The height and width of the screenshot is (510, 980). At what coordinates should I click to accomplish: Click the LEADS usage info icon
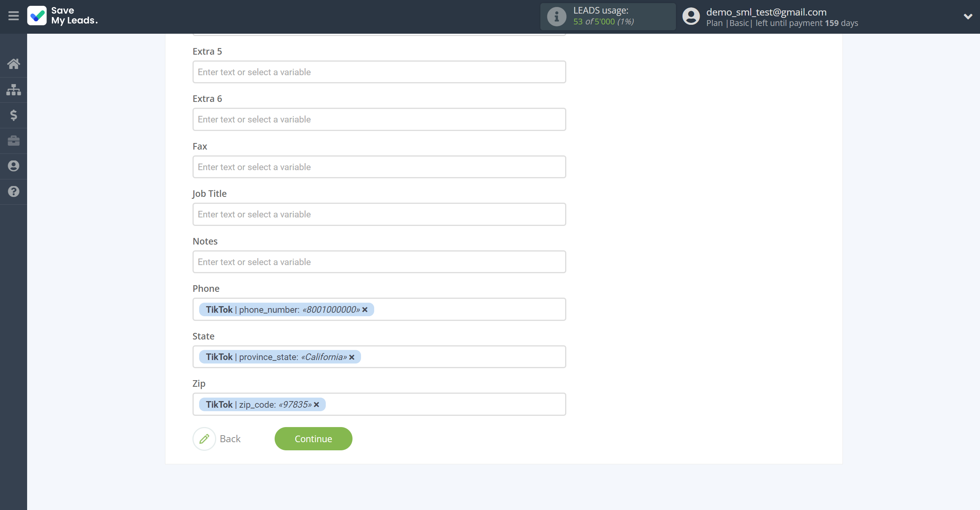click(x=557, y=17)
